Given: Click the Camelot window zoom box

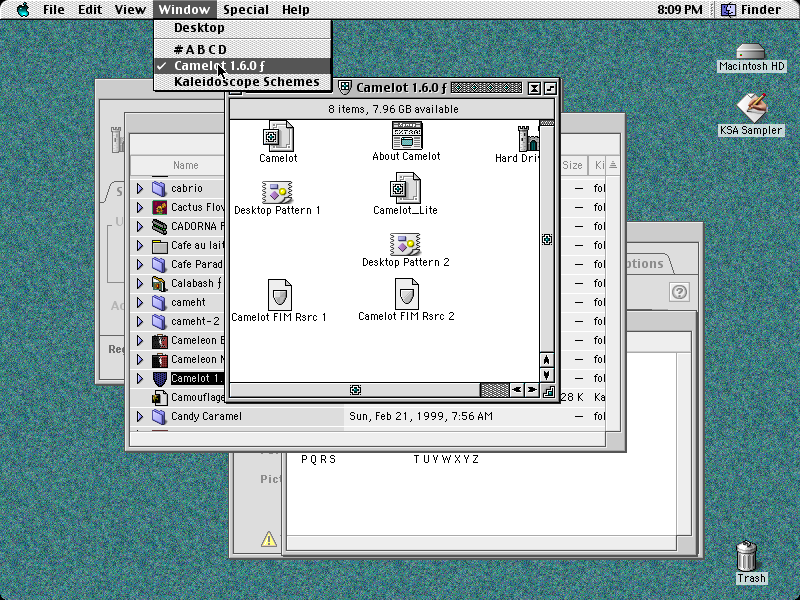Looking at the screenshot, I should click(x=534, y=88).
